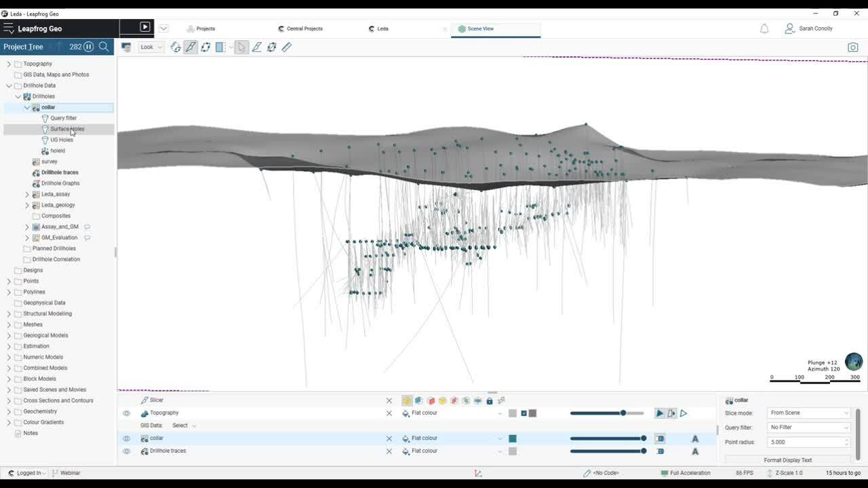Click the Format Display Text button
Screen dimensions: 868x488
point(787,460)
